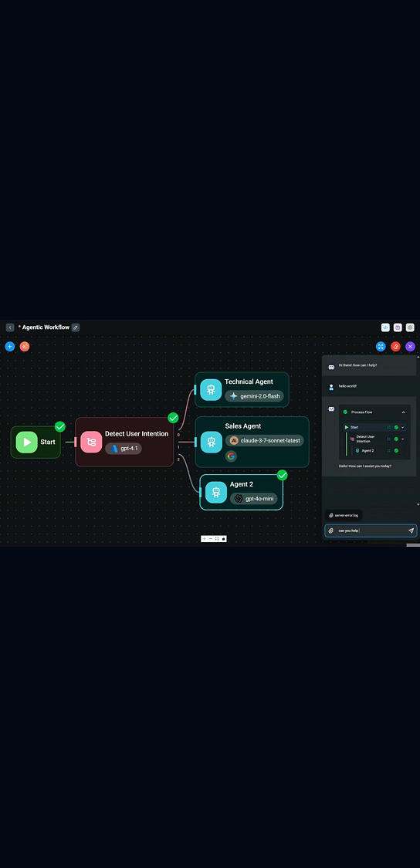Expand Detect User Intention row chevron
Screen dimensions: 420x868
[403, 439]
